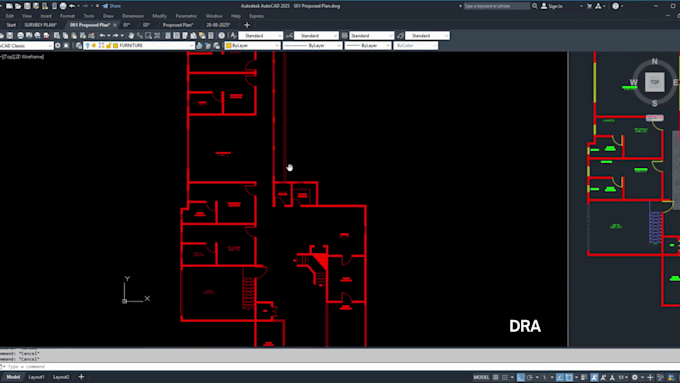The width and height of the screenshot is (680, 383).
Task: Open the Text Style Standard dropdown
Action: point(260,36)
